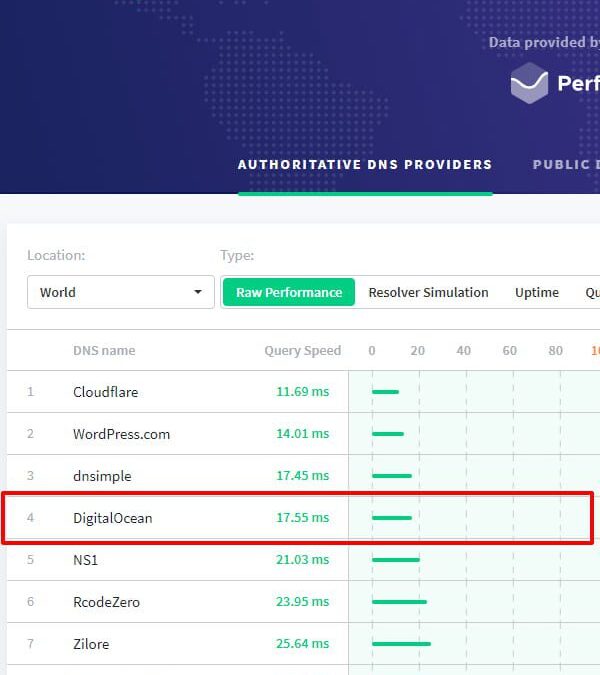Switch to Resolver Simulation type
The image size is (600, 675).
(428, 292)
